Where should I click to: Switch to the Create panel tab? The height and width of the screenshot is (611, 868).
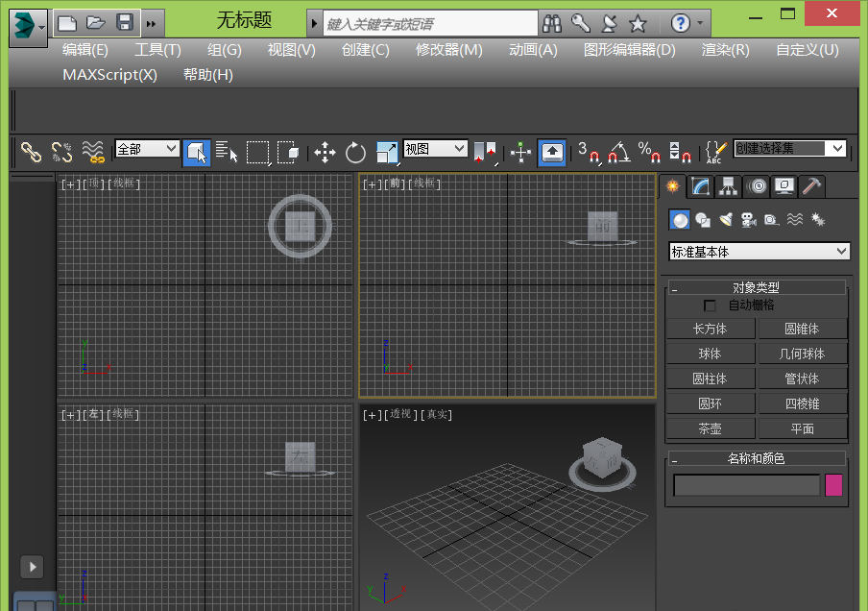pos(672,186)
